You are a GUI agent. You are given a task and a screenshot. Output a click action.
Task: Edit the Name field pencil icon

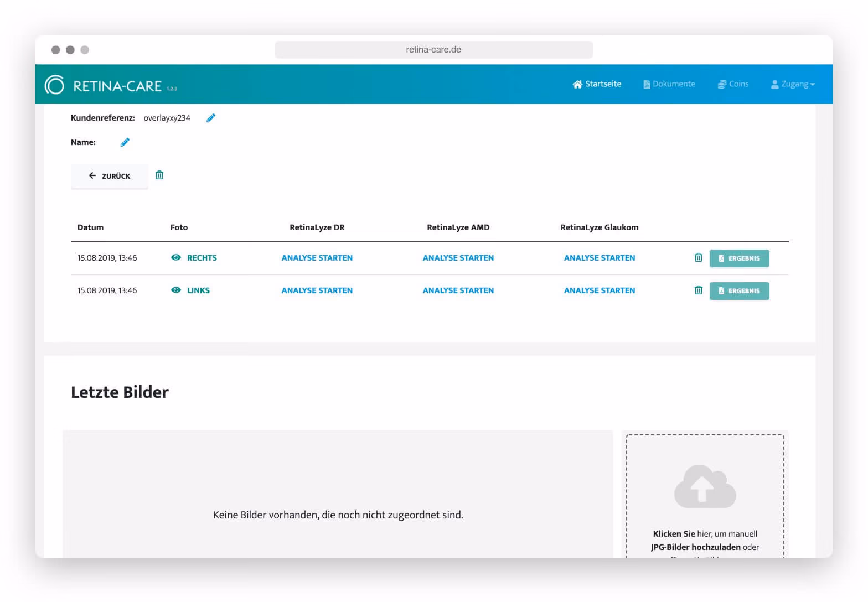(125, 142)
